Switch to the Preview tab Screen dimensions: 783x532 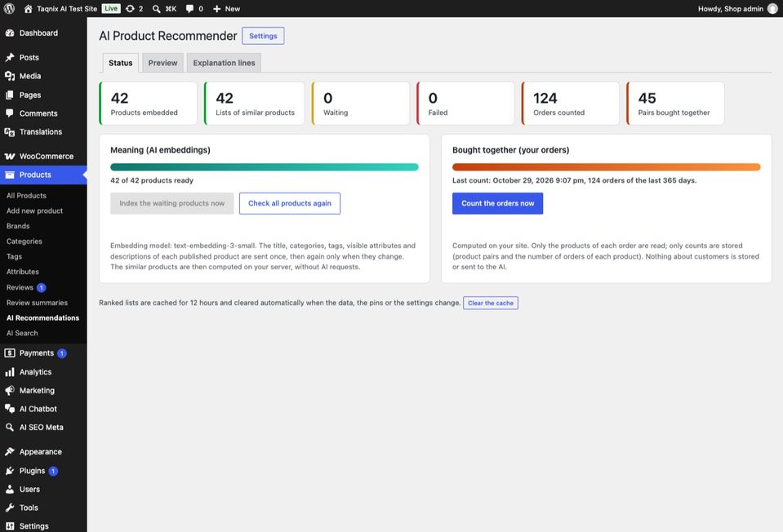click(x=162, y=63)
